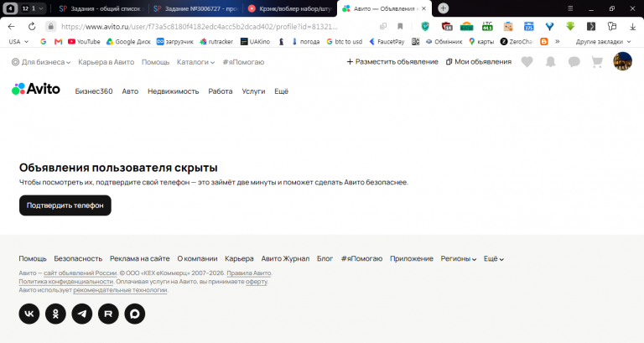The image size is (644, 343).
Task: Open messages chat bubble icon
Action: click(574, 62)
